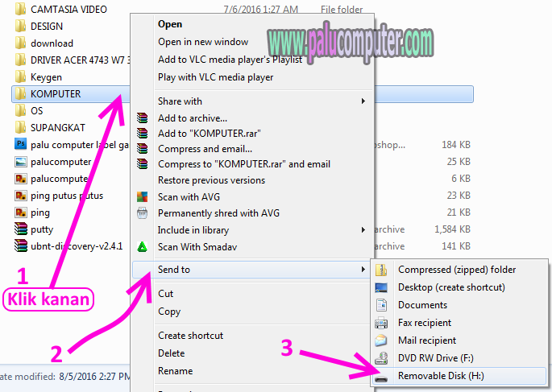Click the 184 KB size value
The height and width of the screenshot is (392, 552).
pos(456,145)
